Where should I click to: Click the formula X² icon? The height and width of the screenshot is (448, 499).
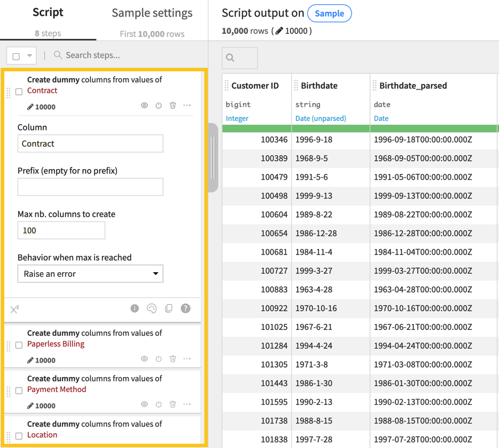click(14, 309)
